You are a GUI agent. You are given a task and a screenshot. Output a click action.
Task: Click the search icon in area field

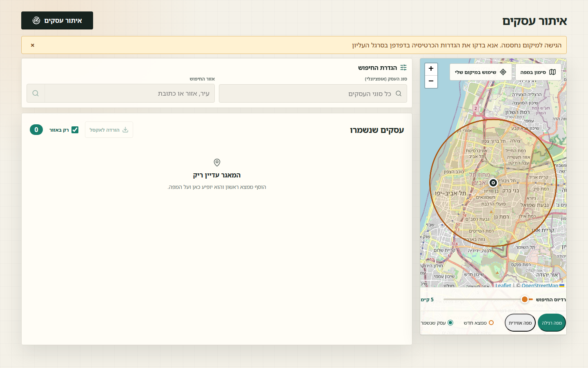pos(36,94)
